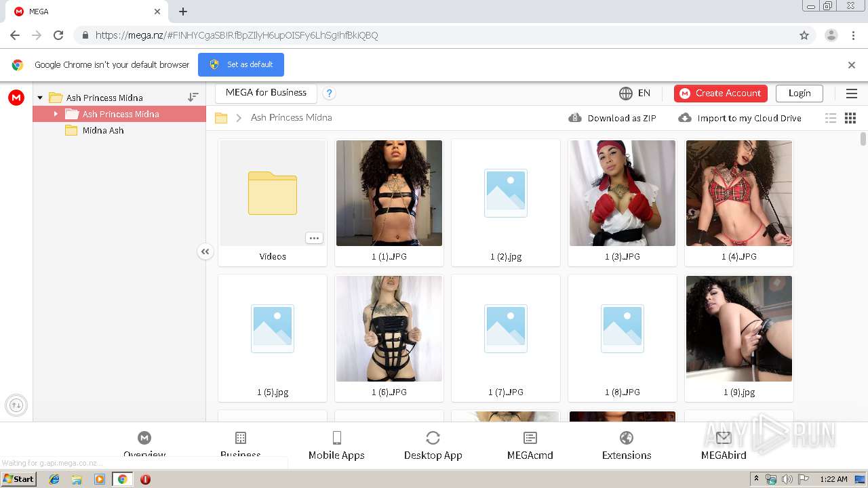Click the system clock 1:22 AM
The image size is (868, 488).
tap(833, 479)
